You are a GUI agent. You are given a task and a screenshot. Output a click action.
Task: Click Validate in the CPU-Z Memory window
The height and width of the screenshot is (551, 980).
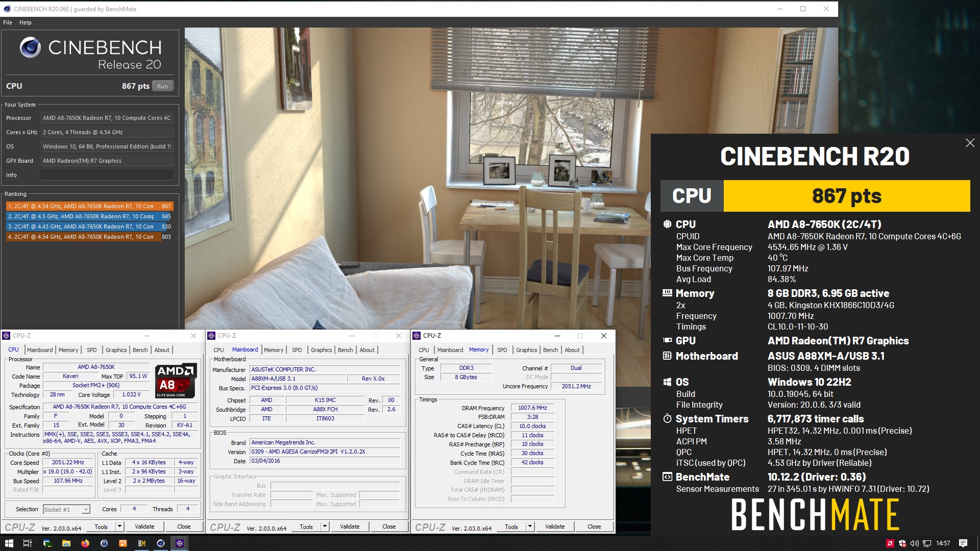coord(555,527)
